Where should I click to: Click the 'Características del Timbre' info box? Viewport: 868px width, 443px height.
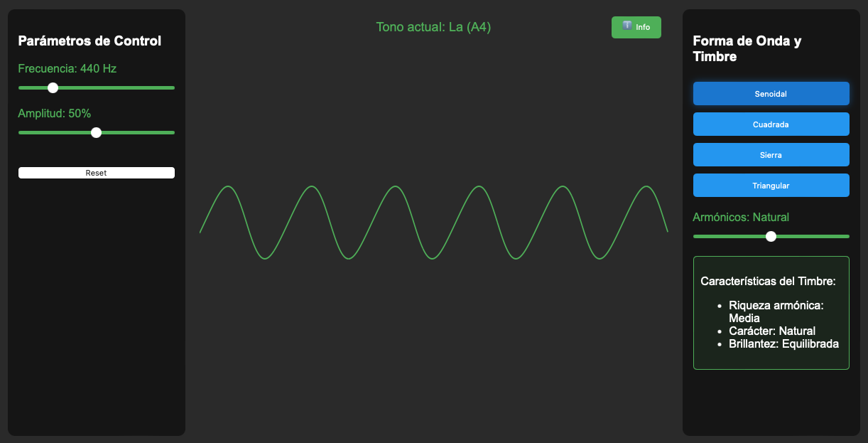[x=771, y=313]
